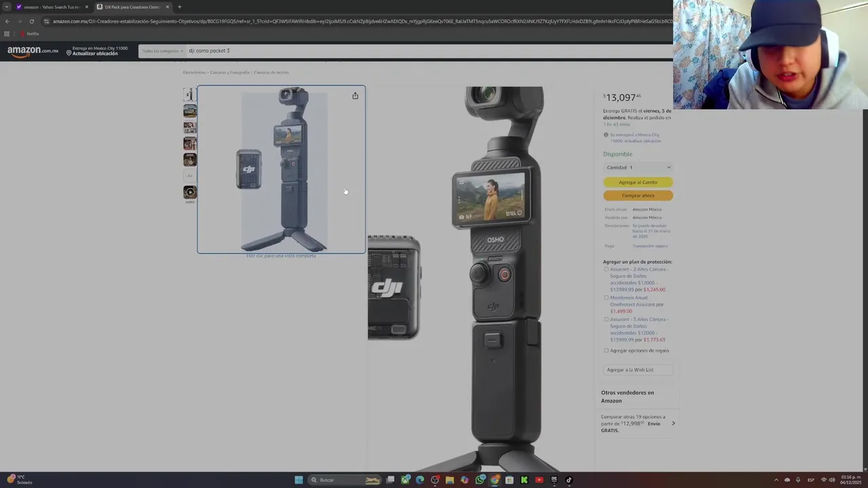Select the fourth product thumbnail
This screenshot has width=868, height=488.
pos(190,143)
